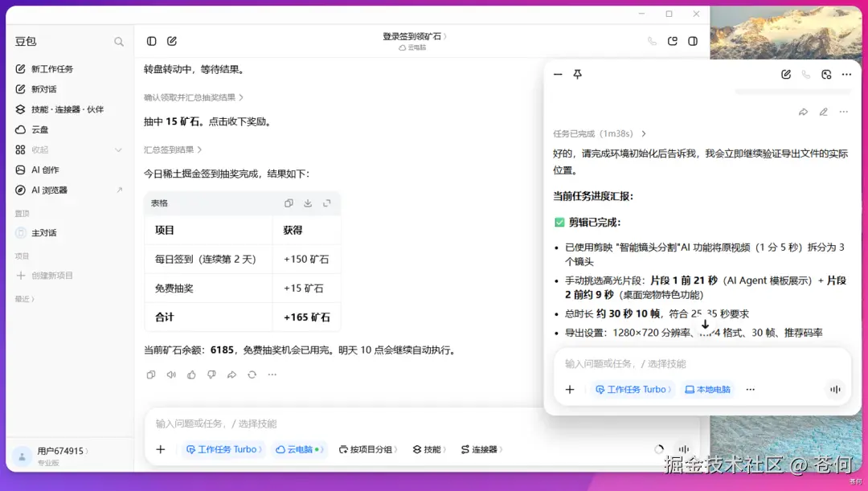Click the phone call icon in main header
868x491 pixels.
(x=652, y=41)
